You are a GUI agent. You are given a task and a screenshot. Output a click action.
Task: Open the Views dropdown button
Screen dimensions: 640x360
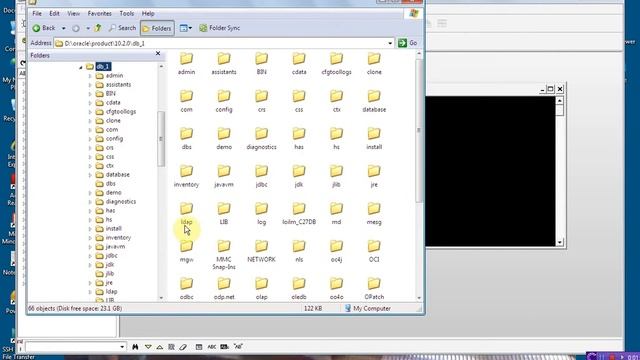click(x=186, y=28)
